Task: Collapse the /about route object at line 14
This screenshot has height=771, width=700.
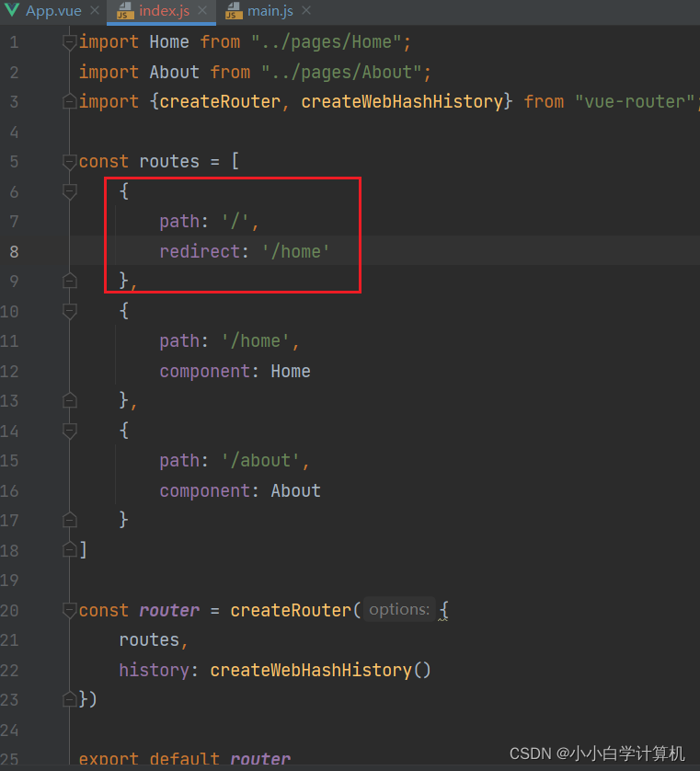Action: (69, 432)
